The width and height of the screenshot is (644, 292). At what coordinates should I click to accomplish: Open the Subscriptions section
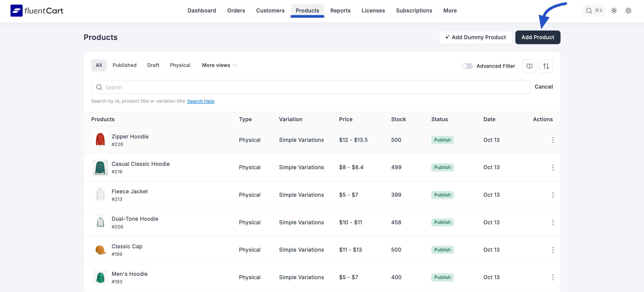(x=414, y=11)
